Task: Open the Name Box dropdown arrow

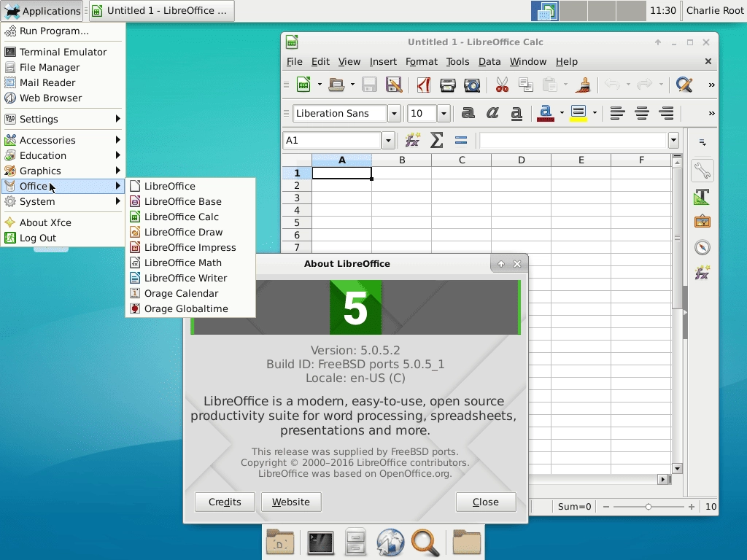Action: [x=388, y=141]
